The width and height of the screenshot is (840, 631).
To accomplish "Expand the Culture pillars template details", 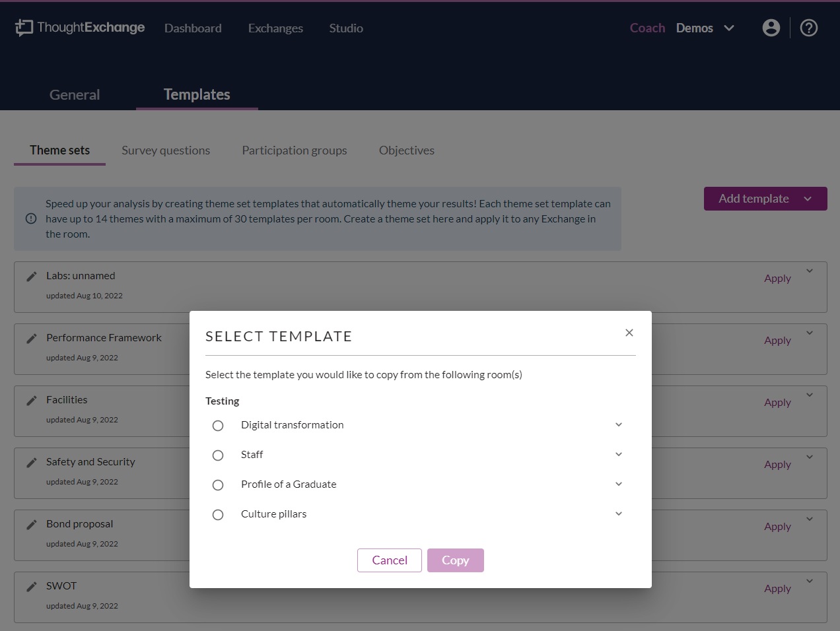I will coord(619,514).
